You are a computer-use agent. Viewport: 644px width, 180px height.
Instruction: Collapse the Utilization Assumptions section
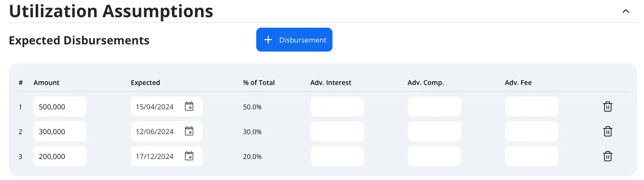(x=626, y=11)
